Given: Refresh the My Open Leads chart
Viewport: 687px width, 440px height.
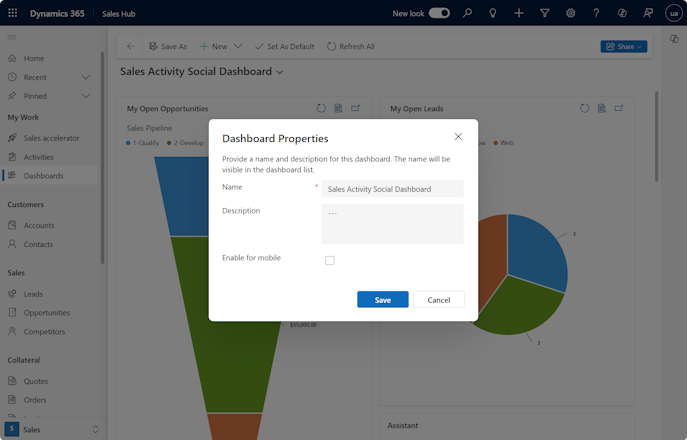Looking at the screenshot, I should pos(584,108).
